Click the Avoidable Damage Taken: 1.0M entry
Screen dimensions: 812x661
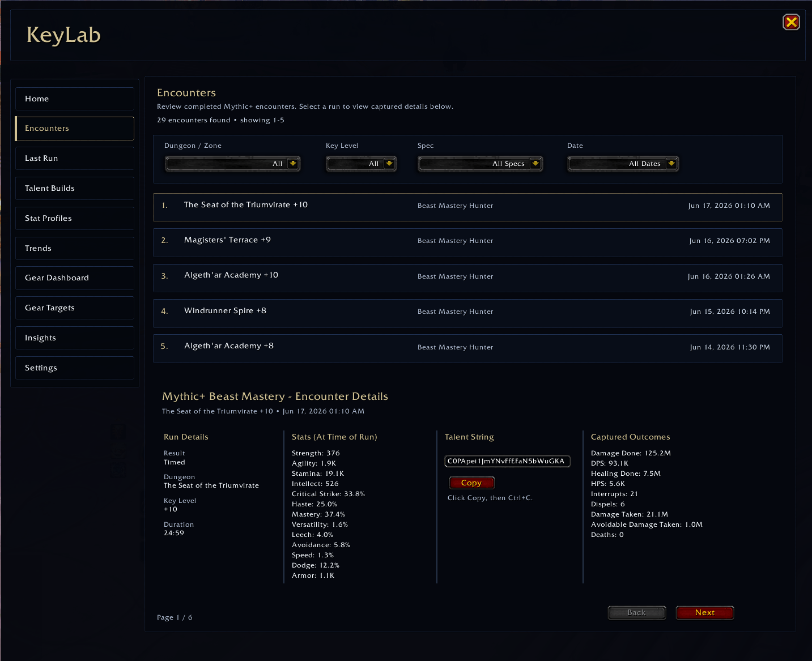pyautogui.click(x=647, y=524)
